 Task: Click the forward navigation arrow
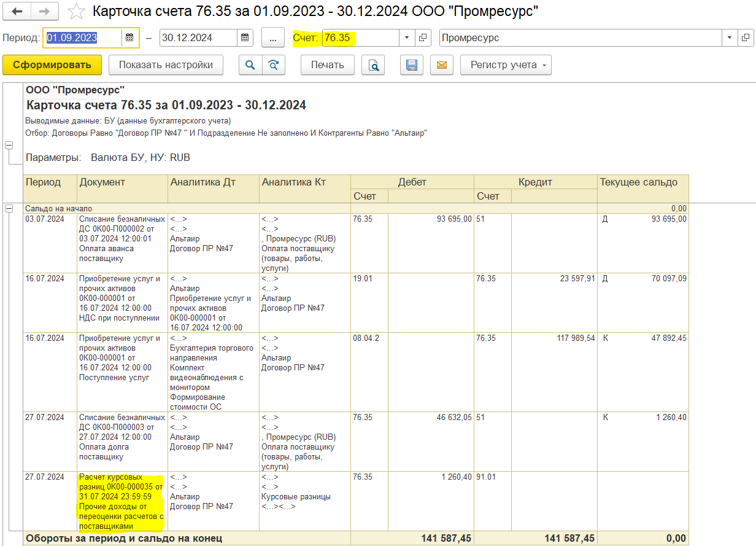coord(44,12)
